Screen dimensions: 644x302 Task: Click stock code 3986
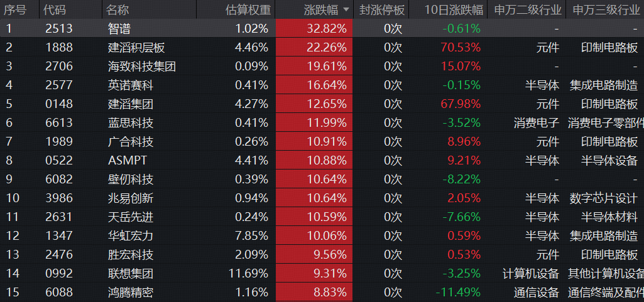[59, 198]
